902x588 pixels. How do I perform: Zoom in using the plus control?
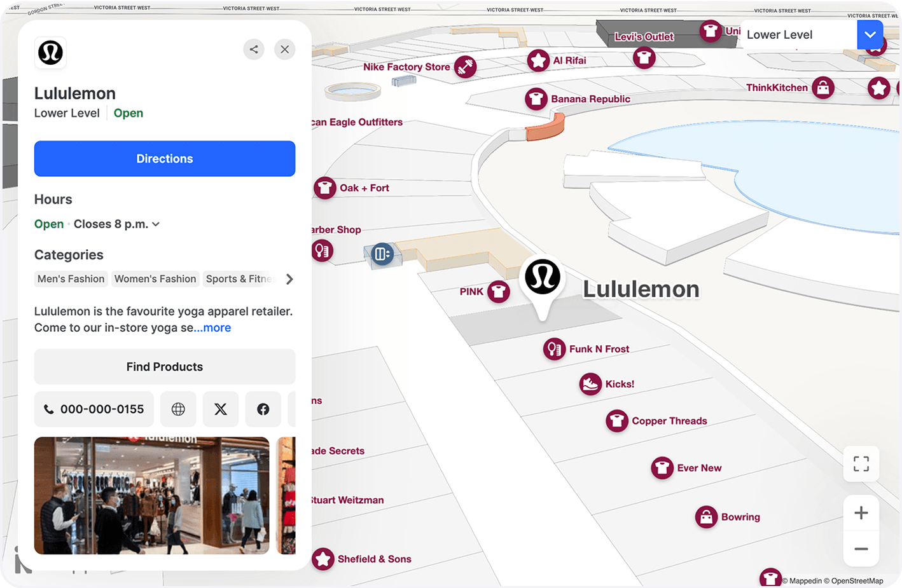861,512
